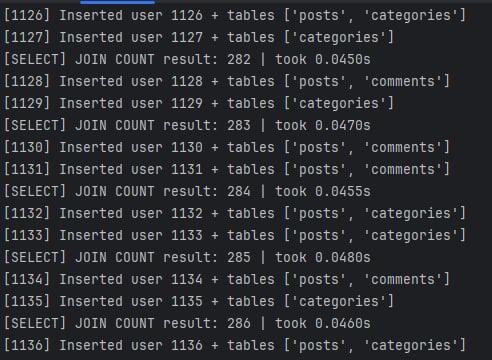
Task: Click the '[1135] Inserted user 1135' log line
Action: pyautogui.click(x=199, y=302)
